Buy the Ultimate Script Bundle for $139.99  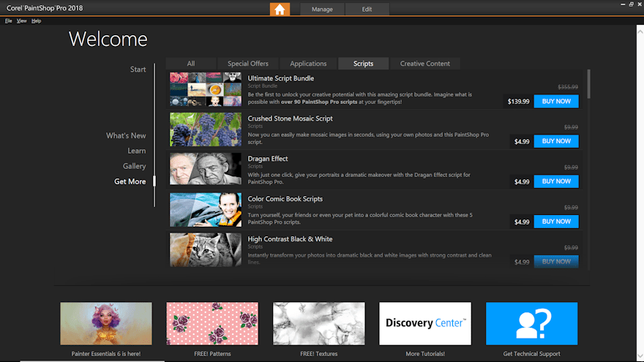[556, 101]
